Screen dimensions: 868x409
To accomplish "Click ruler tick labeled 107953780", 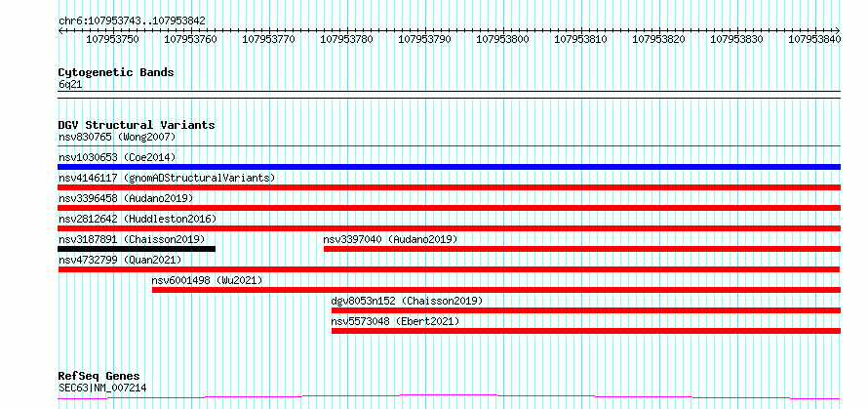I will [347, 39].
